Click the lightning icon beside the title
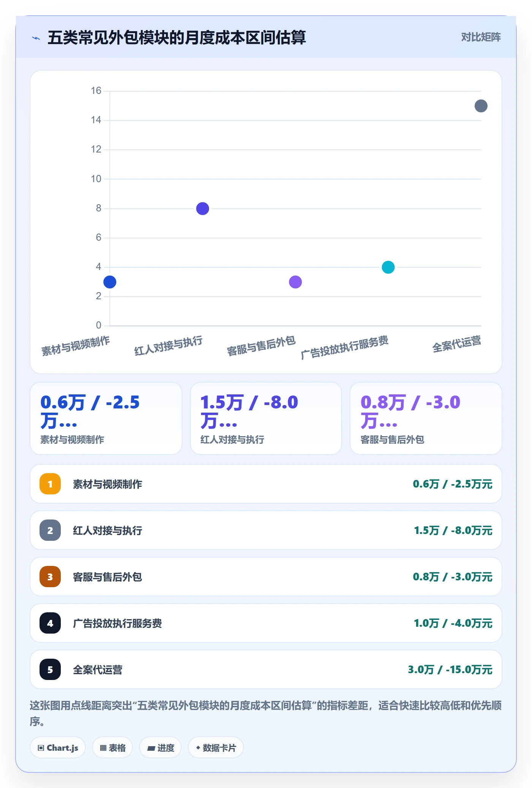 click(36, 38)
